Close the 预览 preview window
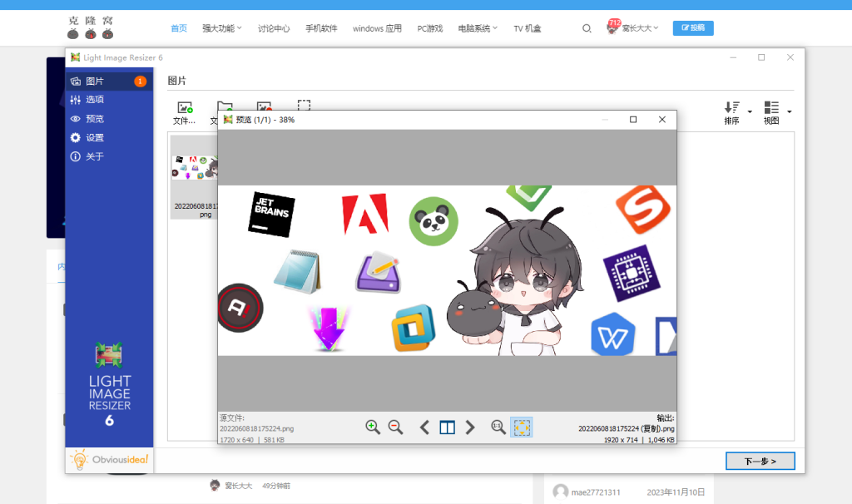This screenshot has height=504, width=852. pyautogui.click(x=661, y=120)
